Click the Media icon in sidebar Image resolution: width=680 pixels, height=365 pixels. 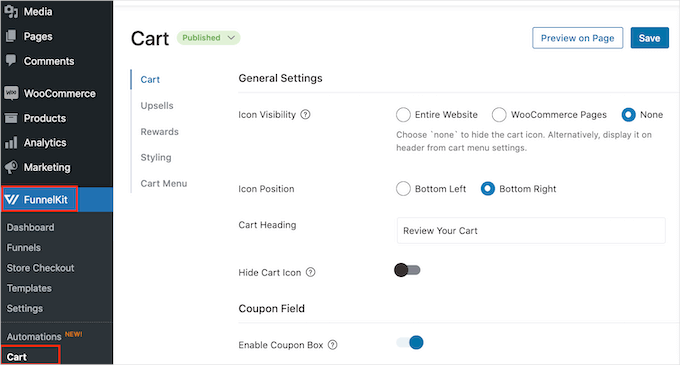(11, 12)
